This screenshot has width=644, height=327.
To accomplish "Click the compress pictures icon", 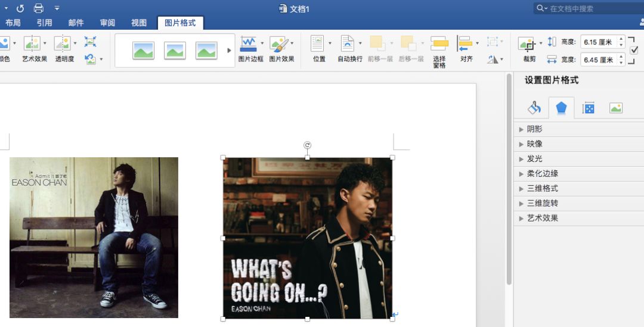I will [91, 42].
